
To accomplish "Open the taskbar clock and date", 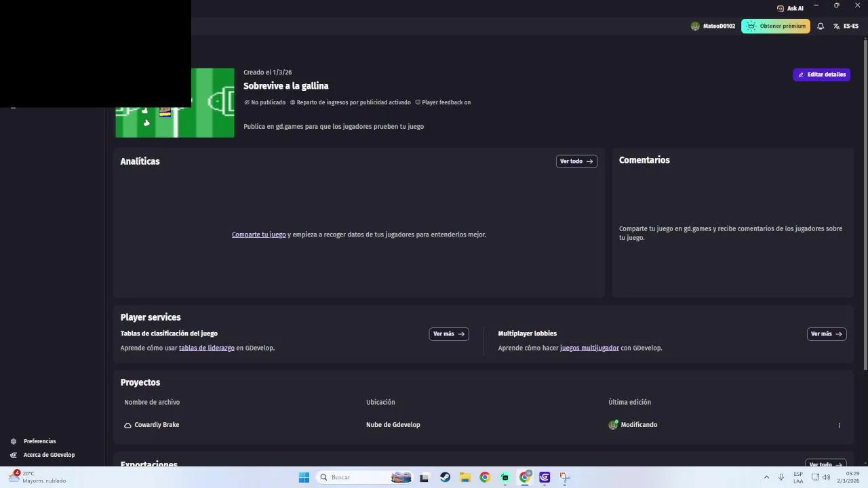I will [x=849, y=477].
